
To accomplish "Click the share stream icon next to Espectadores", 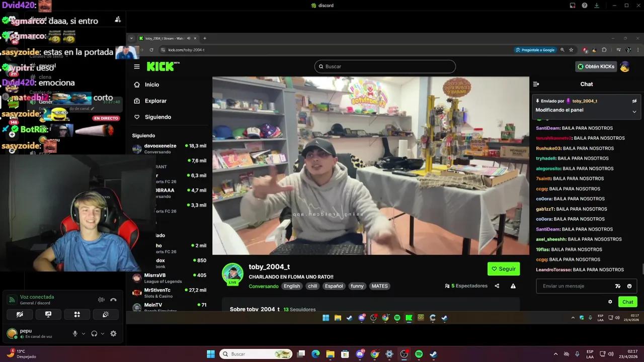I will pyautogui.click(x=497, y=286).
